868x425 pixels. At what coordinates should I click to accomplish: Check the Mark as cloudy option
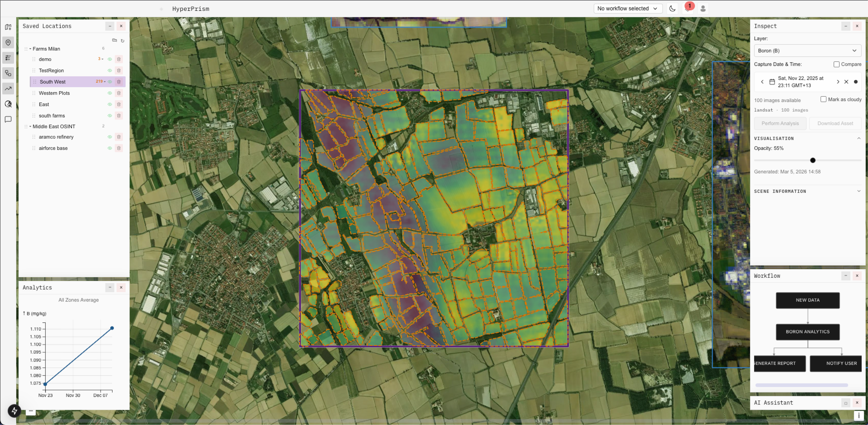pyautogui.click(x=823, y=99)
